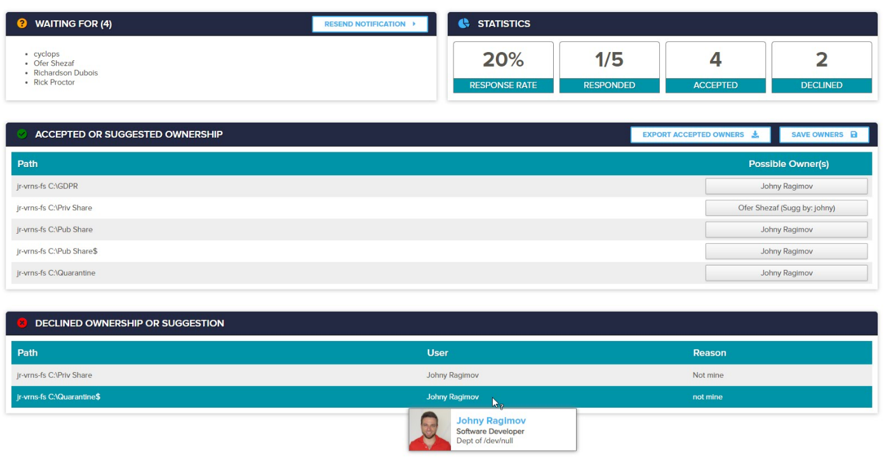Open the Johny Ragimov name link in popup
The image size is (884, 463).
pos(491,421)
